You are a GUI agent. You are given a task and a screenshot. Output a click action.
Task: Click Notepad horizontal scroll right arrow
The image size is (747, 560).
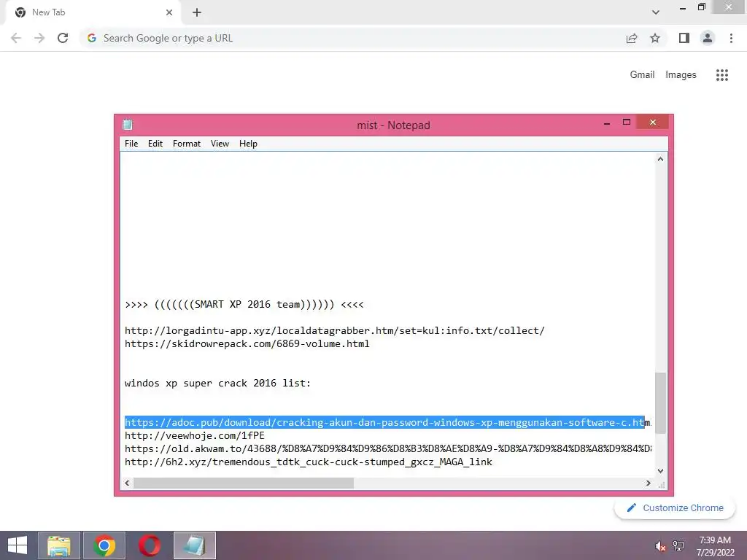pos(648,483)
